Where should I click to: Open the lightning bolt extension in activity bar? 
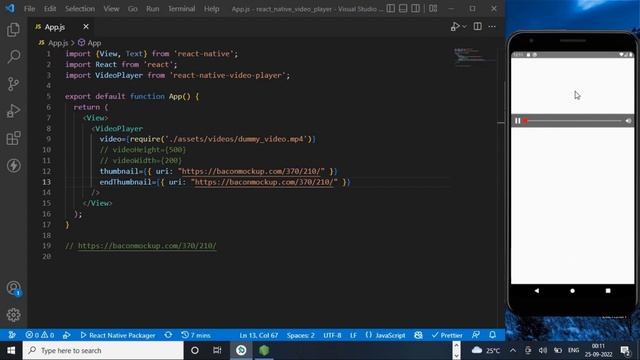[x=13, y=165]
